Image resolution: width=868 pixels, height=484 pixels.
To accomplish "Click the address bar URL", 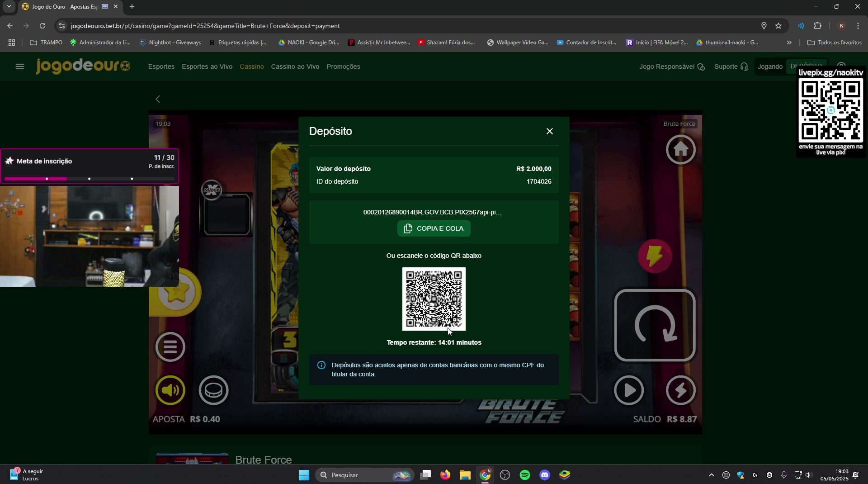I will (205, 26).
